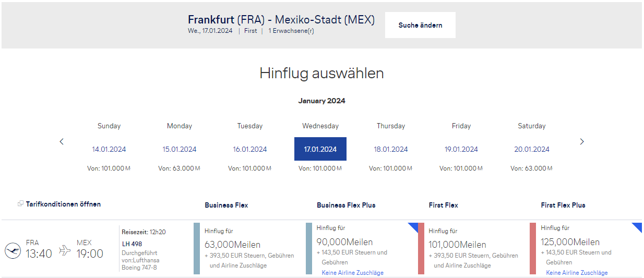Click Business Flex column header
644x278 pixels.
tap(226, 205)
